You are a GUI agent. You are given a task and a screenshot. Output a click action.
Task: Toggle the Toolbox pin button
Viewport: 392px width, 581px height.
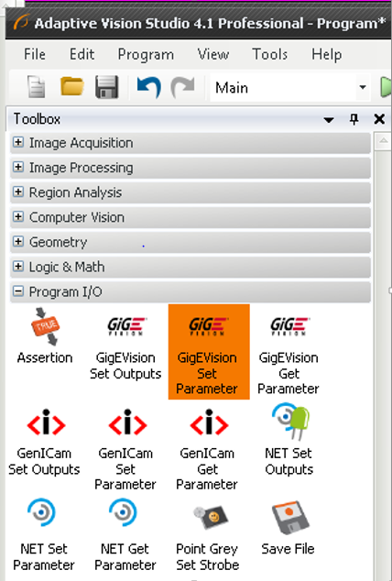tap(354, 119)
